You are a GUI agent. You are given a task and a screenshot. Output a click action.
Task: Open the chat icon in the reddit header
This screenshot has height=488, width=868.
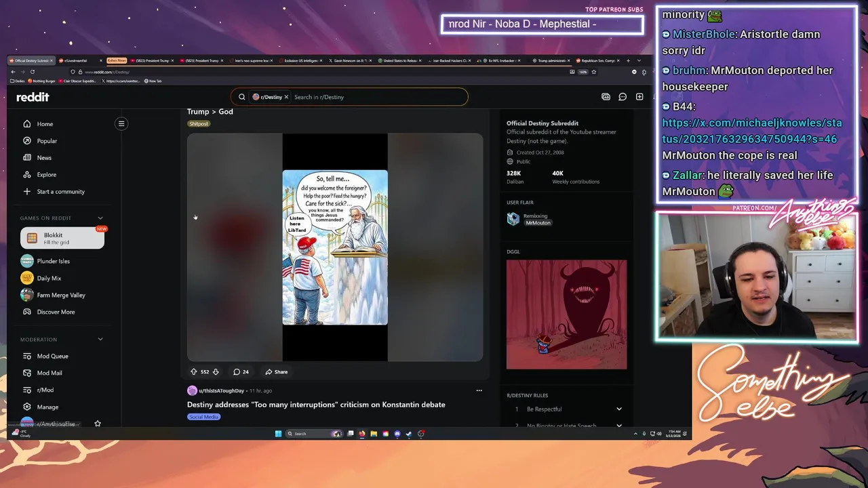[x=623, y=97]
